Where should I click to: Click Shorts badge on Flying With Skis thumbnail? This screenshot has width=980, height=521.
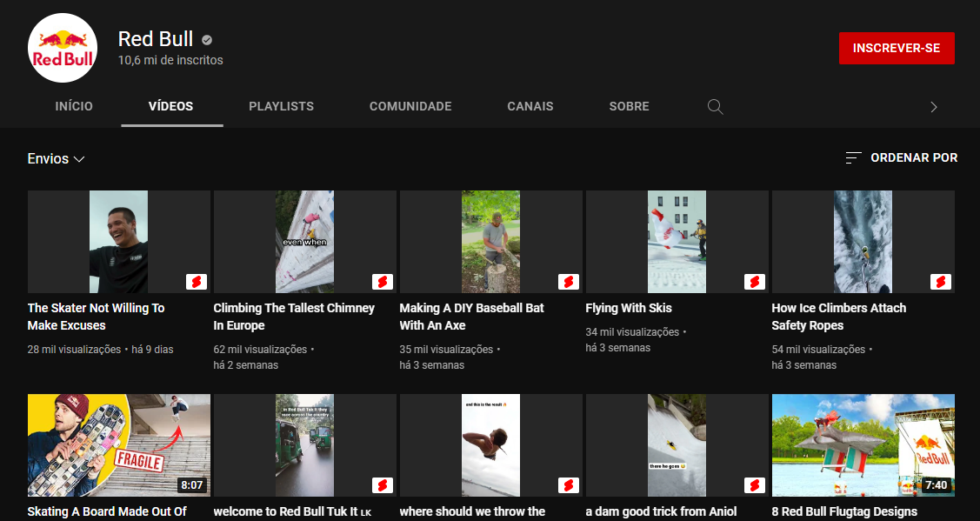pos(755,282)
